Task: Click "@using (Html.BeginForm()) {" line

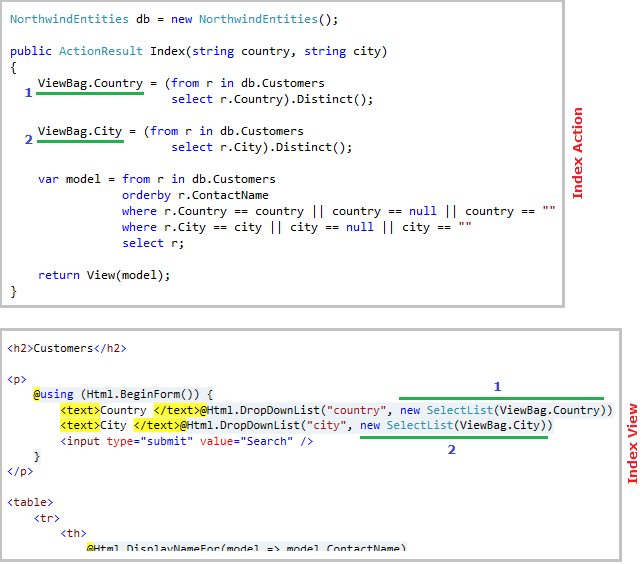Action: pos(123,395)
